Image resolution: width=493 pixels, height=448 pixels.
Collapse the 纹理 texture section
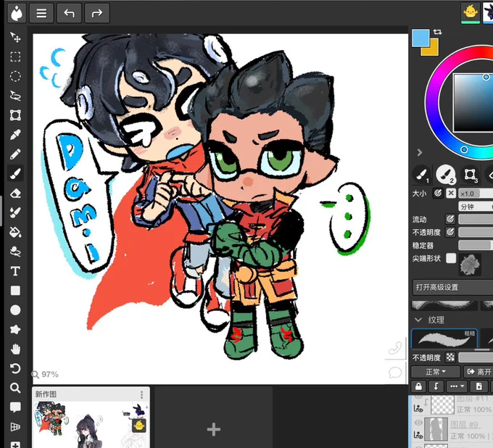click(x=418, y=320)
